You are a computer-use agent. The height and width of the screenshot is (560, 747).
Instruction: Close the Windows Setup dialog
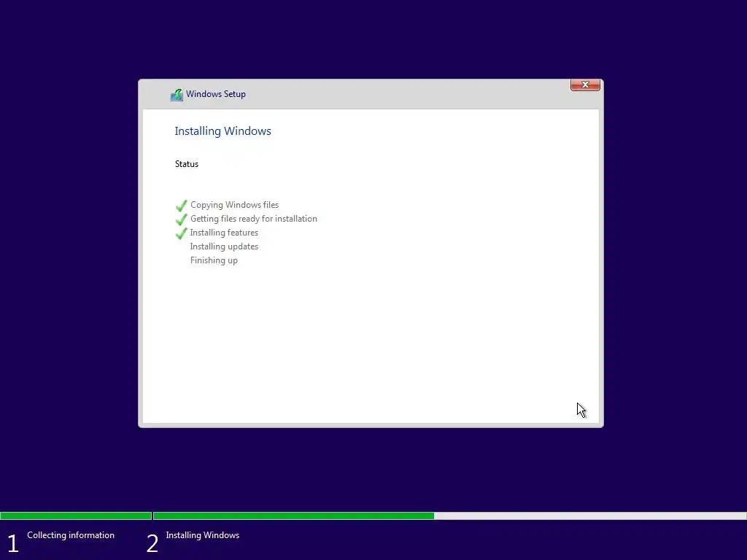pyautogui.click(x=585, y=85)
